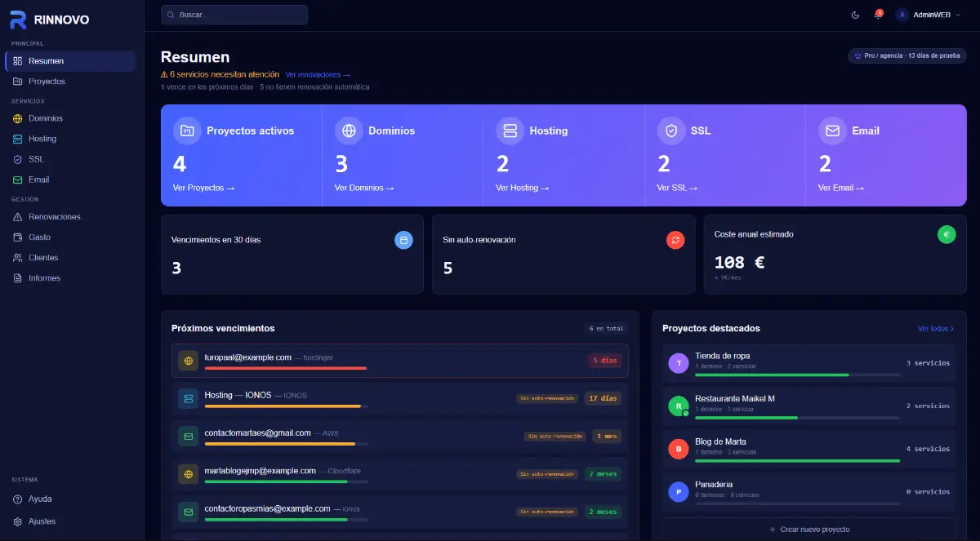The image size is (980, 541).
Task: Click the red progress bar under turopaal@example.com
Action: pyautogui.click(x=286, y=369)
